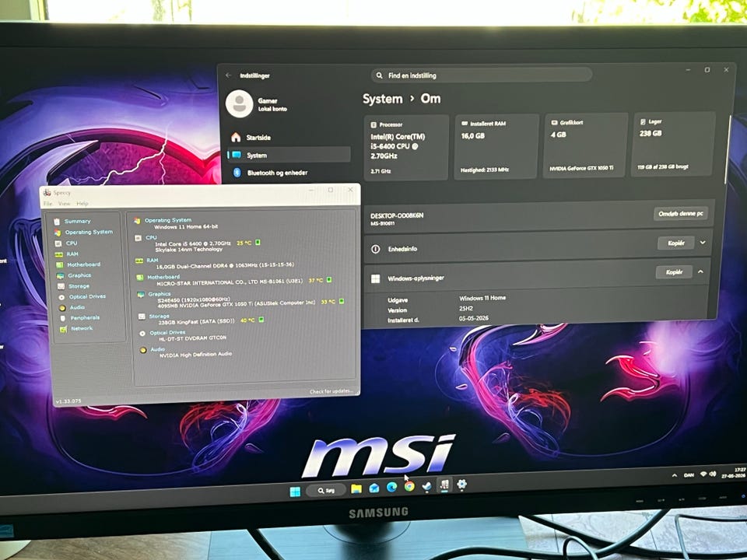
Task: Click 'Skylake 14nm Technology' text in Speccy
Action: (188, 249)
